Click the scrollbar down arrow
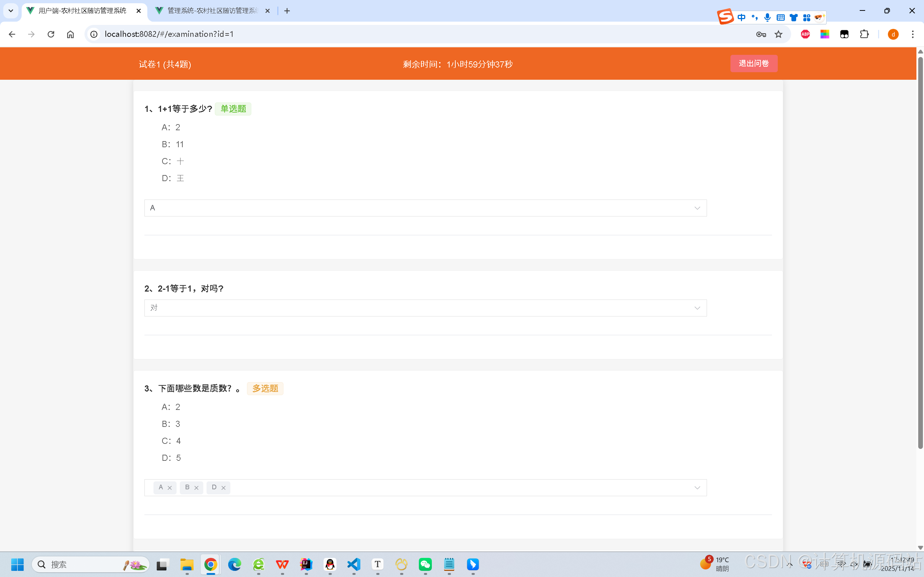 pos(920,548)
